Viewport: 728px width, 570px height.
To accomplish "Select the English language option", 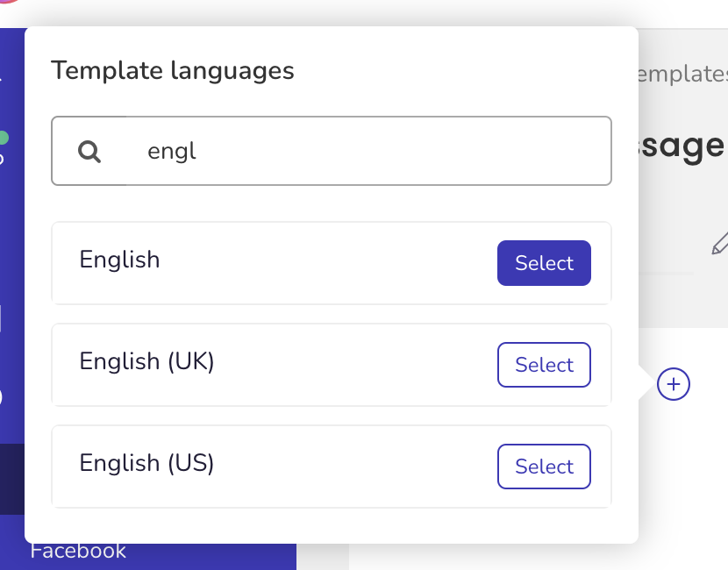I will coord(544,263).
